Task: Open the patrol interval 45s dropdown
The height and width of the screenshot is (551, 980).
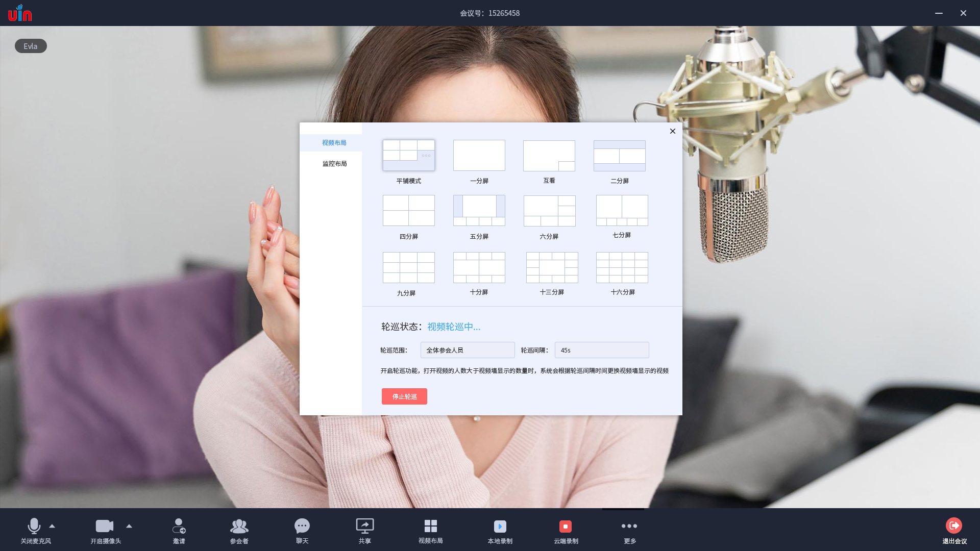Action: (x=601, y=350)
